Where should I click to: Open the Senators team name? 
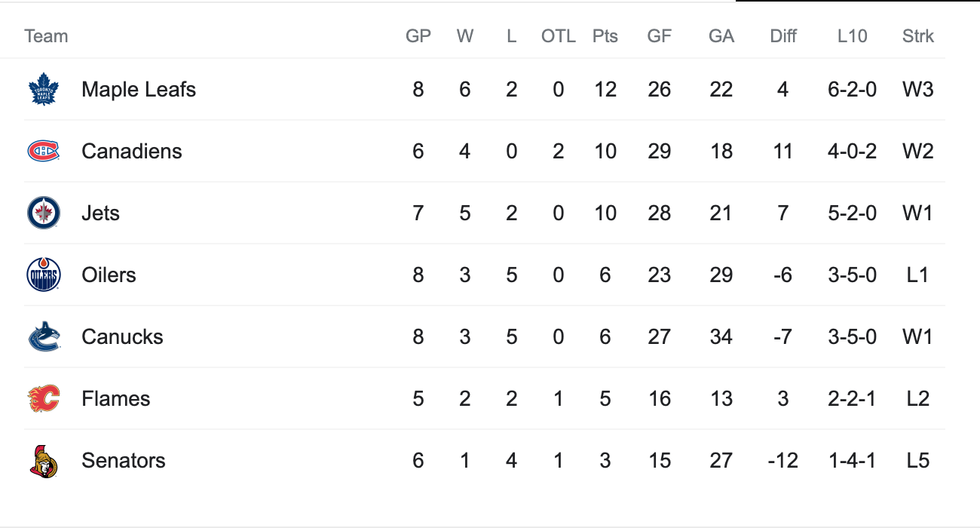click(124, 460)
